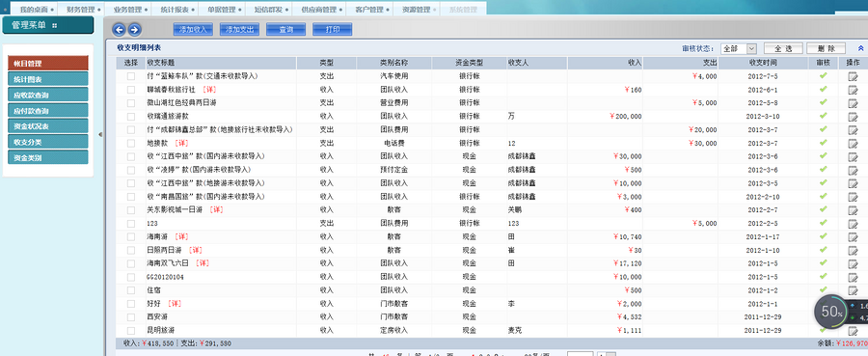The height and width of the screenshot is (356, 868).
Task: Edit the 付"蓝鲸车队"款 record
Action: point(853,77)
